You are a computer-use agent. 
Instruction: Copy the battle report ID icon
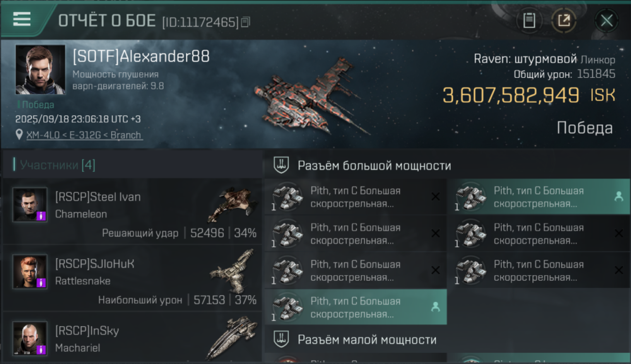pyautogui.click(x=246, y=22)
